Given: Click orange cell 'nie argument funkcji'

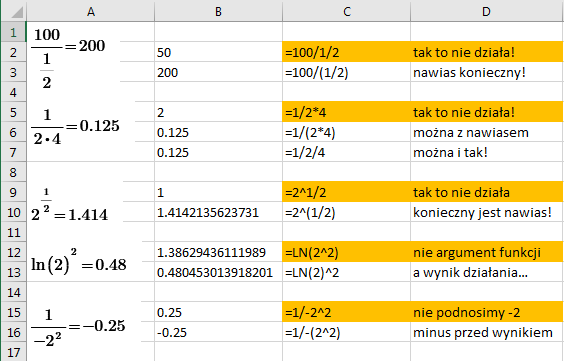Looking at the screenshot, I should pos(487,252).
